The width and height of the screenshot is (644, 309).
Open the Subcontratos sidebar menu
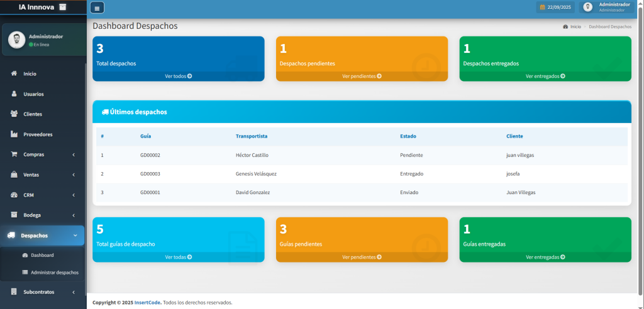click(x=39, y=292)
